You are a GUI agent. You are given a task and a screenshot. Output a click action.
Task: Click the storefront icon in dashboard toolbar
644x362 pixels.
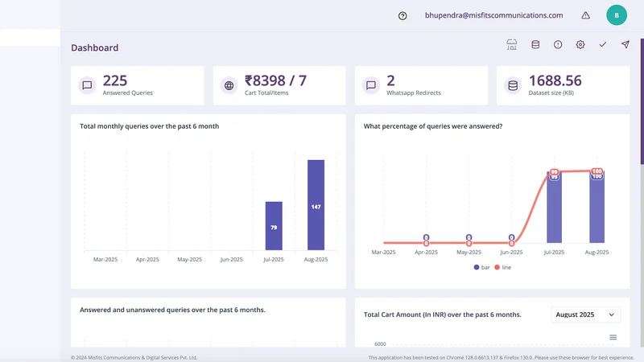[x=512, y=44]
